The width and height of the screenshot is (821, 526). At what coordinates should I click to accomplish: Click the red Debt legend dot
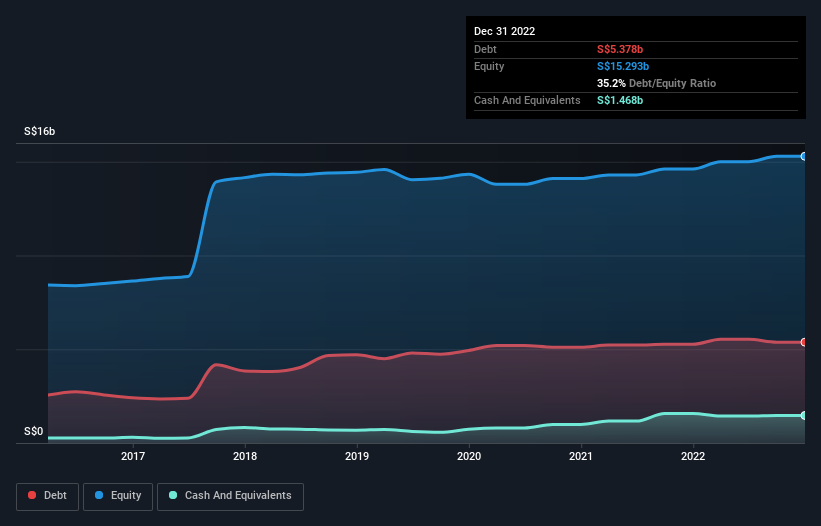point(32,495)
